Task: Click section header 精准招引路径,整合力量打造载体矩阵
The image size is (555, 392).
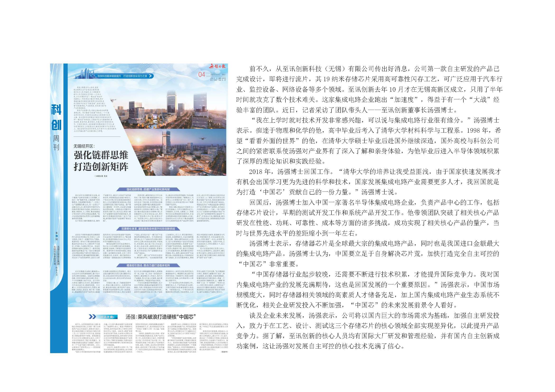Action: click(148, 265)
